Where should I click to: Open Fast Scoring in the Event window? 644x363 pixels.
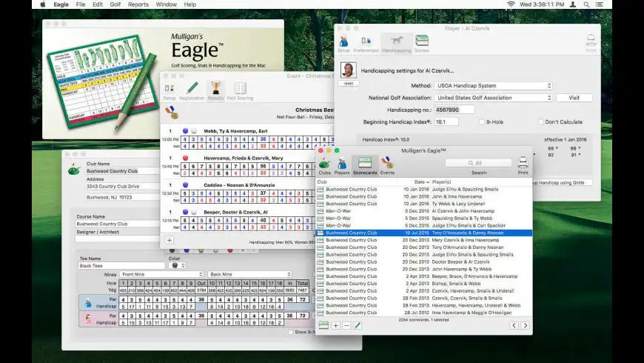pos(240,91)
